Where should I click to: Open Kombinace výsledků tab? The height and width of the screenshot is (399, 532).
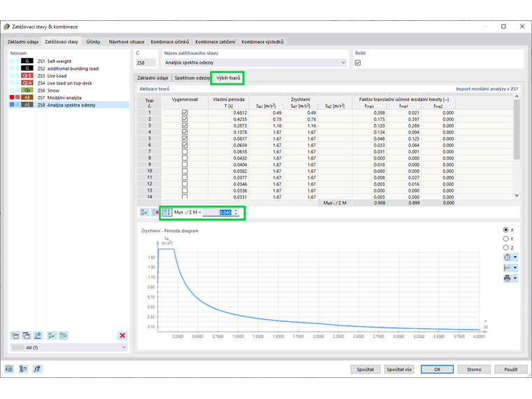click(x=262, y=42)
